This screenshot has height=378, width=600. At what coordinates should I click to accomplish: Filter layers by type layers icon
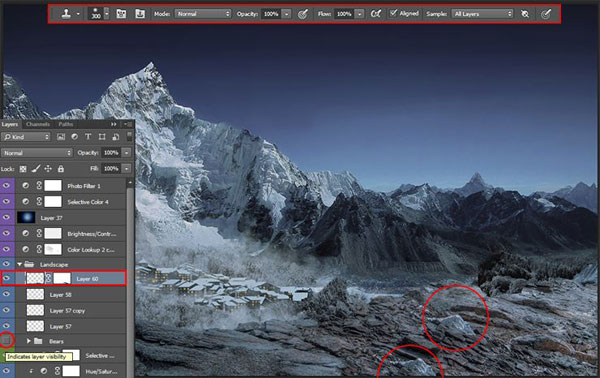(x=88, y=137)
